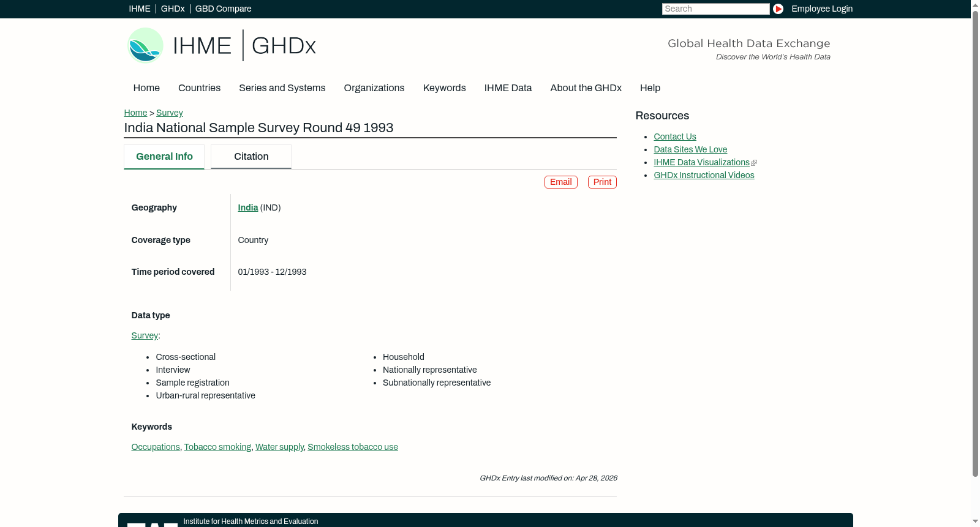Click the external link icon beside IHME Data Visualizations
This screenshot has height=527, width=980.
[x=754, y=163]
